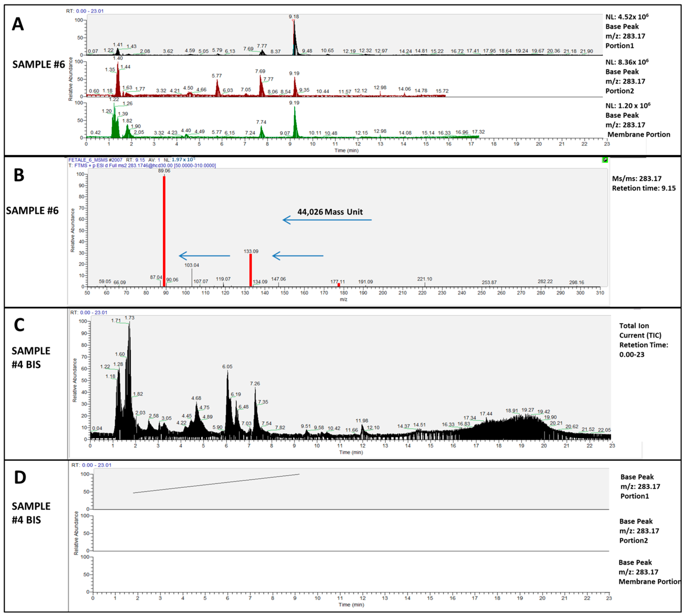Click the FETALE_6_MSMS #2007 header text
Screen dimensions: 685x616
pyautogui.click(x=95, y=160)
